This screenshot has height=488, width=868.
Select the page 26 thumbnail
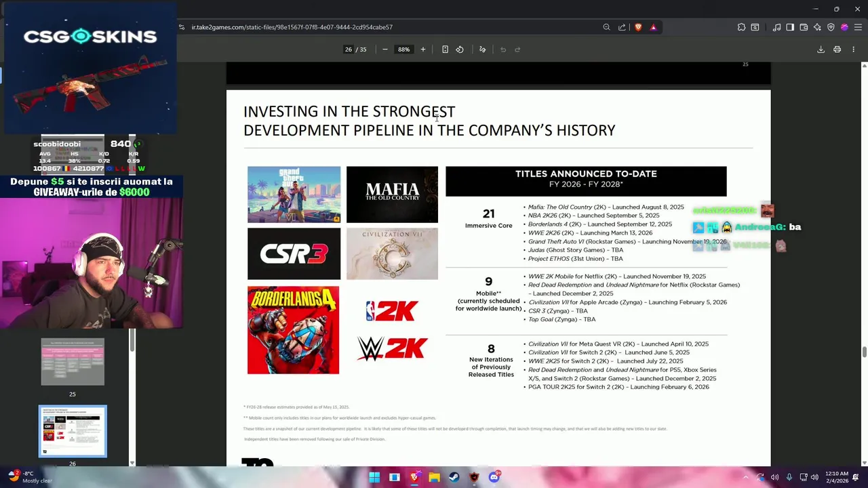click(x=73, y=431)
